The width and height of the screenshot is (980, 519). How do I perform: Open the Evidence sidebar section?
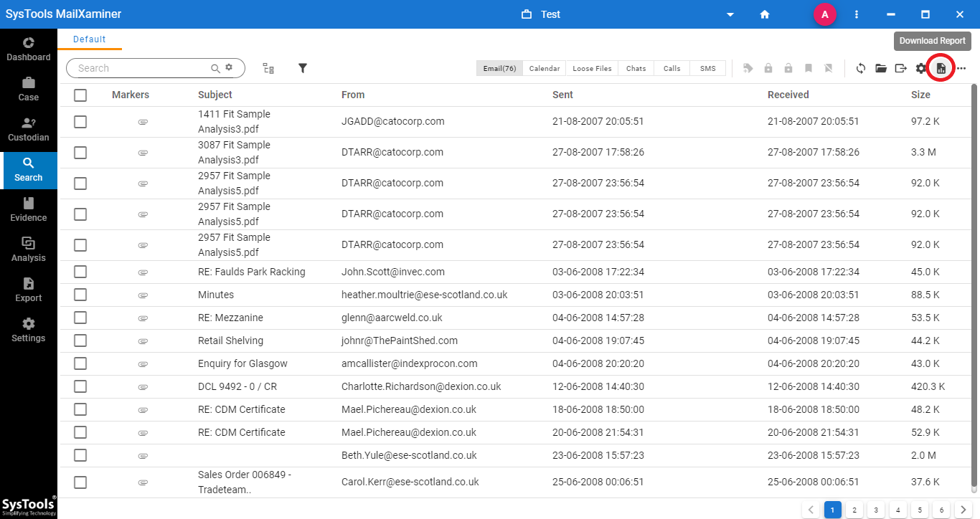pyautogui.click(x=29, y=209)
